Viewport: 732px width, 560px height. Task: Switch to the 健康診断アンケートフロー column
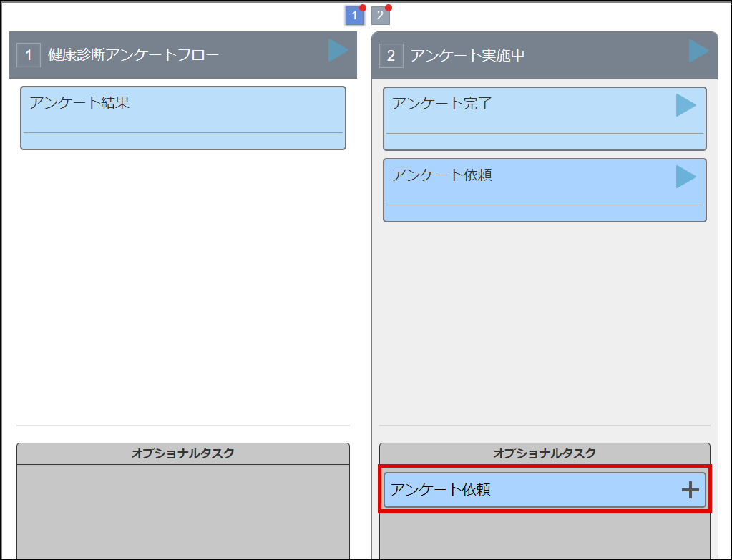[x=143, y=54]
